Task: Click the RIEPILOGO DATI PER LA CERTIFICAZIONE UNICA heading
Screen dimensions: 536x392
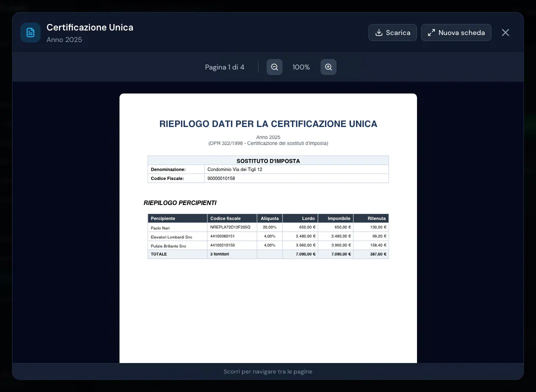Action: [268, 123]
